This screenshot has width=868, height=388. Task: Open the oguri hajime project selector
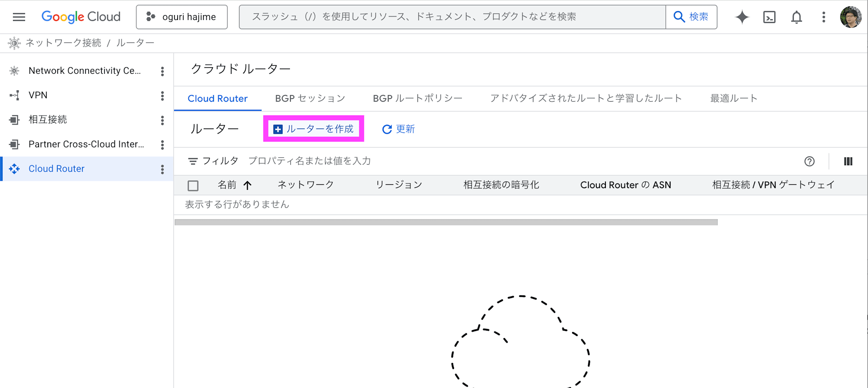[181, 17]
